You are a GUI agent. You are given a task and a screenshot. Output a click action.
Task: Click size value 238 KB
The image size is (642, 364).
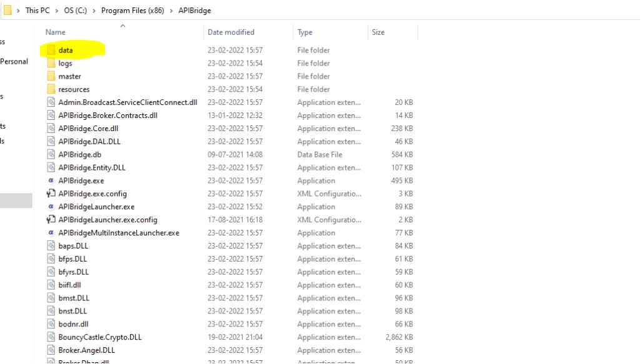coord(402,129)
